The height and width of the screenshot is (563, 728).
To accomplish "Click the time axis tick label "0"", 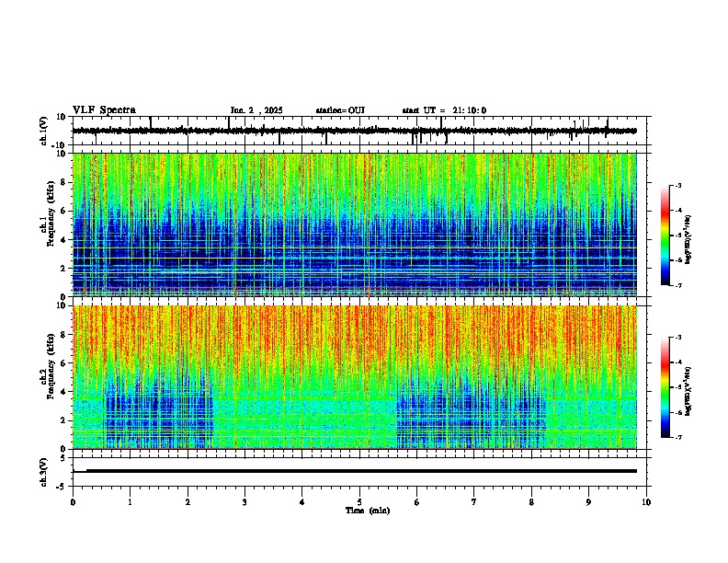I will click(73, 502).
